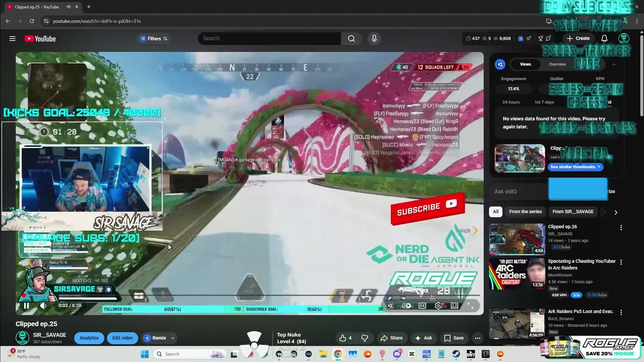Select the All filter chip

[496, 212]
